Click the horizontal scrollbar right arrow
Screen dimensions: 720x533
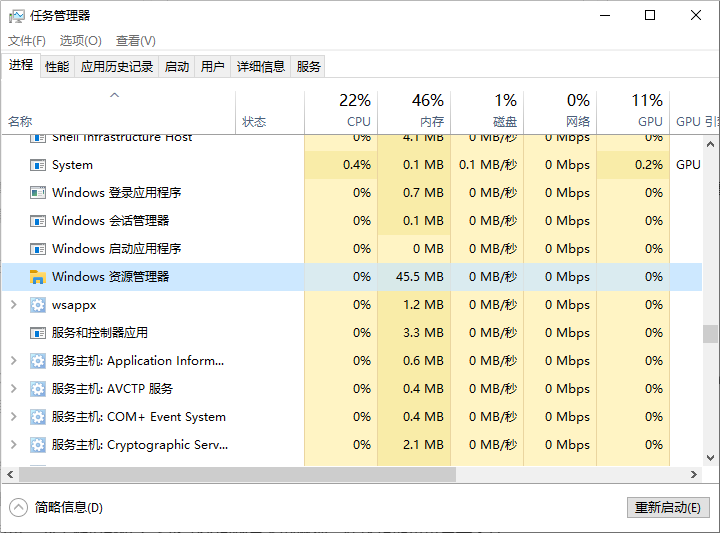coord(694,475)
